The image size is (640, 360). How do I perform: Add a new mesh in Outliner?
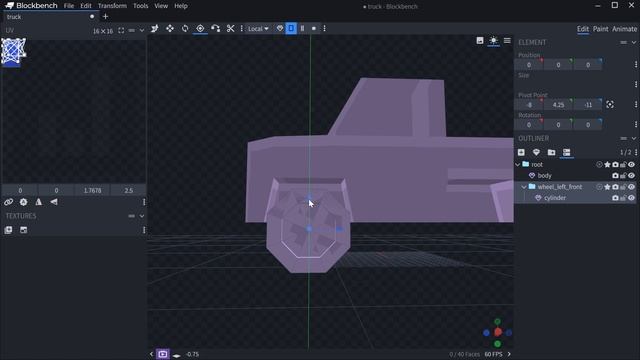coord(536,152)
